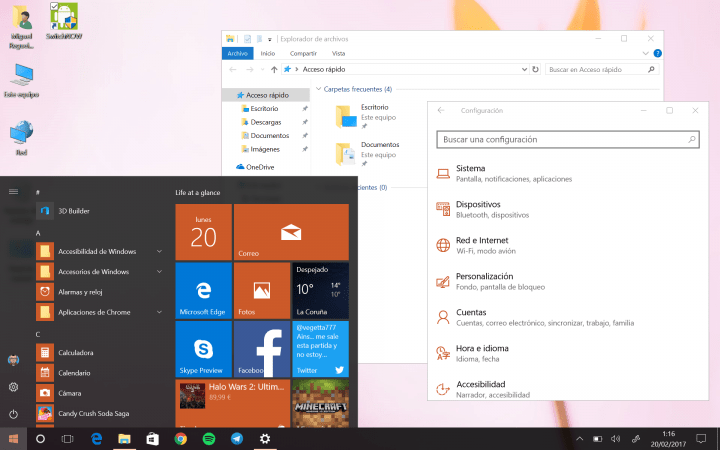Open the Store icon on the taskbar
The height and width of the screenshot is (450, 720).
(152, 439)
